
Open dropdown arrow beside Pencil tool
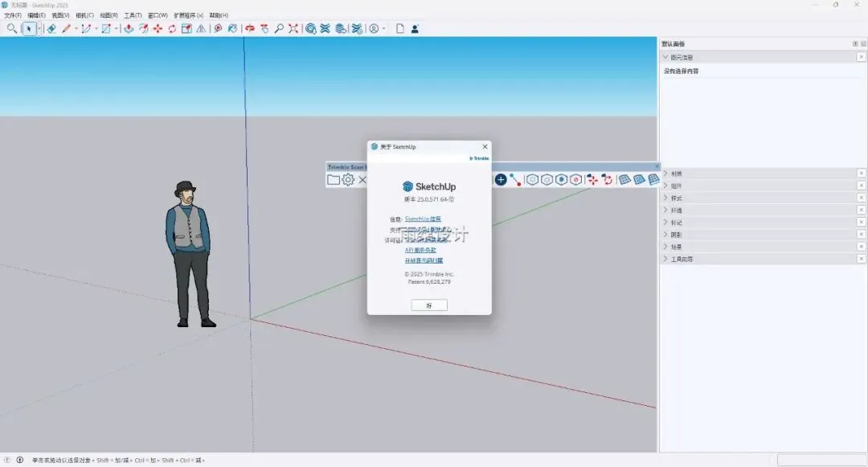pyautogui.click(x=76, y=29)
